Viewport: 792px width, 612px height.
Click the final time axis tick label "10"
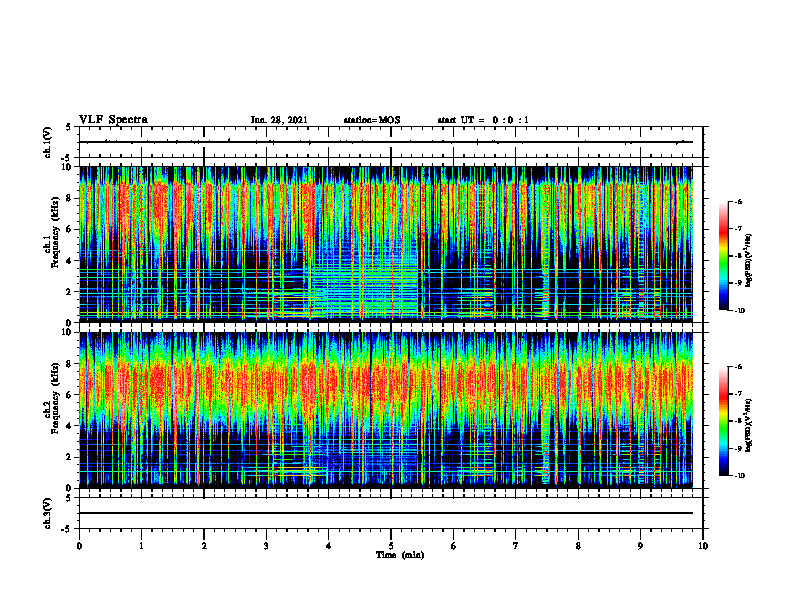(703, 546)
